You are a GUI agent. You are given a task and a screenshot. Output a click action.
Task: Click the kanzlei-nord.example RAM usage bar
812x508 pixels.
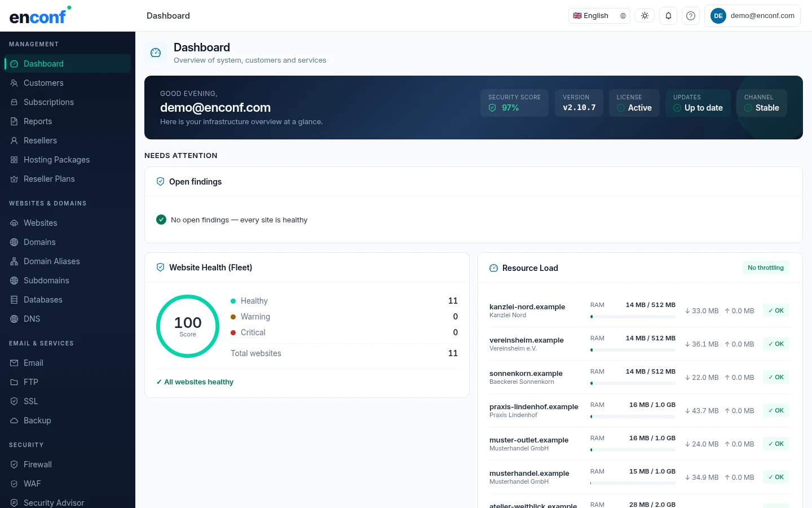pos(633,317)
